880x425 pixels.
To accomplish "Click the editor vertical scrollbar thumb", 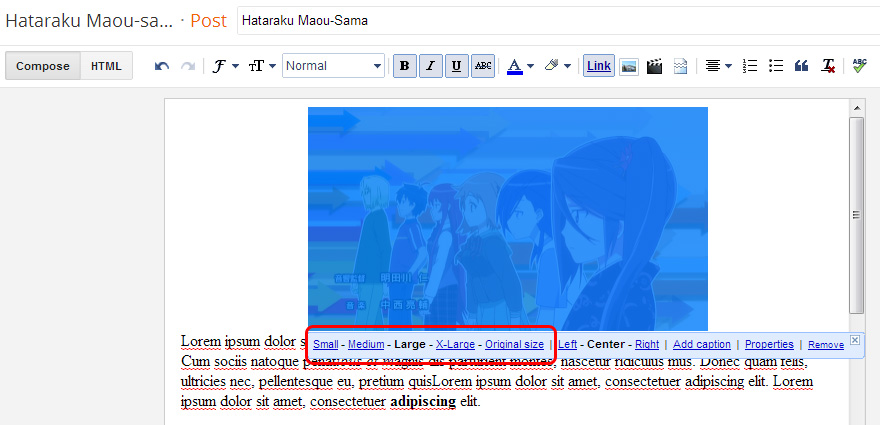I will [856, 215].
